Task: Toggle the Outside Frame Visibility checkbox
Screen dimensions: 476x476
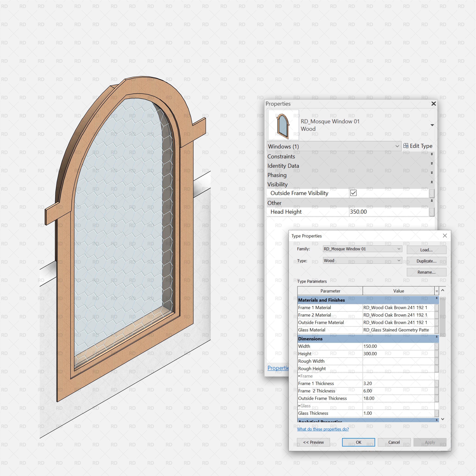Action: (x=353, y=193)
